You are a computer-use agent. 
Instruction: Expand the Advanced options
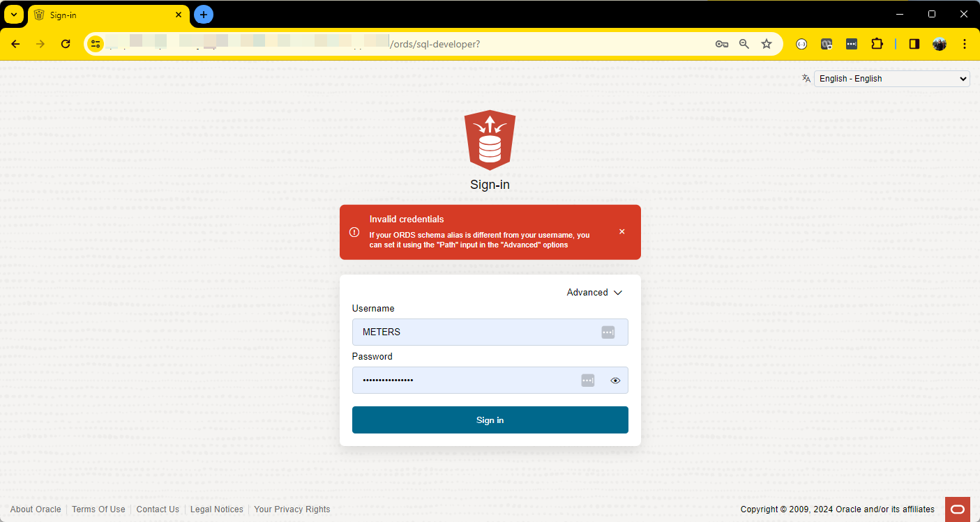tap(594, 293)
